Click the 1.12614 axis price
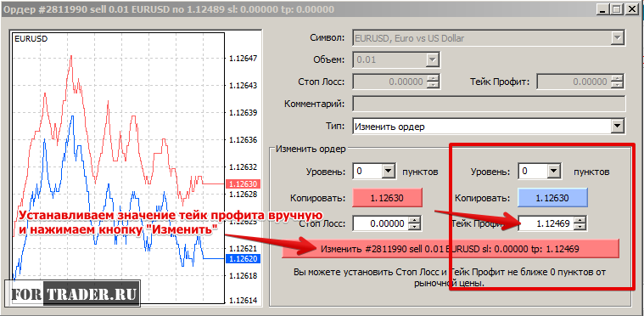The width and height of the screenshot is (644, 316). click(244, 301)
